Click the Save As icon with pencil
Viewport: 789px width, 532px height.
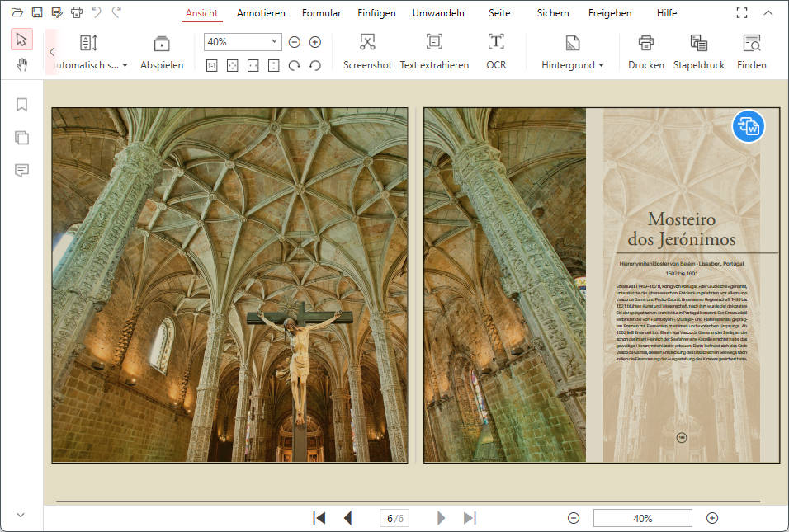[57, 12]
